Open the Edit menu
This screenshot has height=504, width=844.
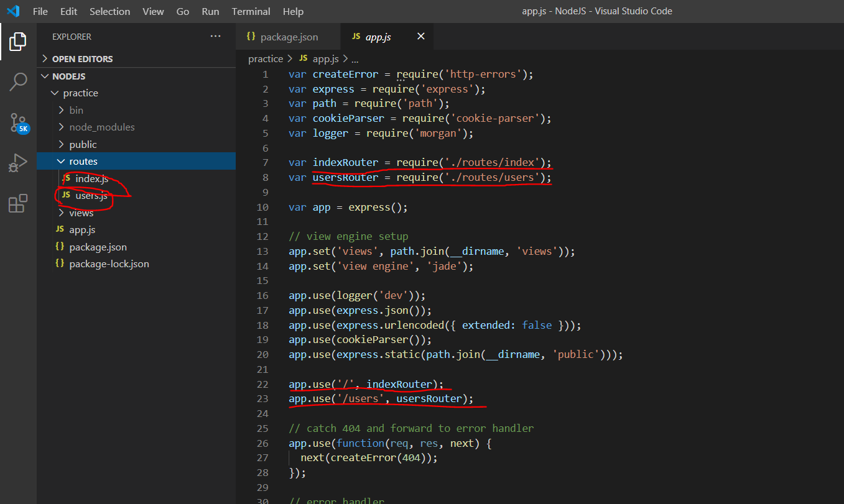(69, 11)
